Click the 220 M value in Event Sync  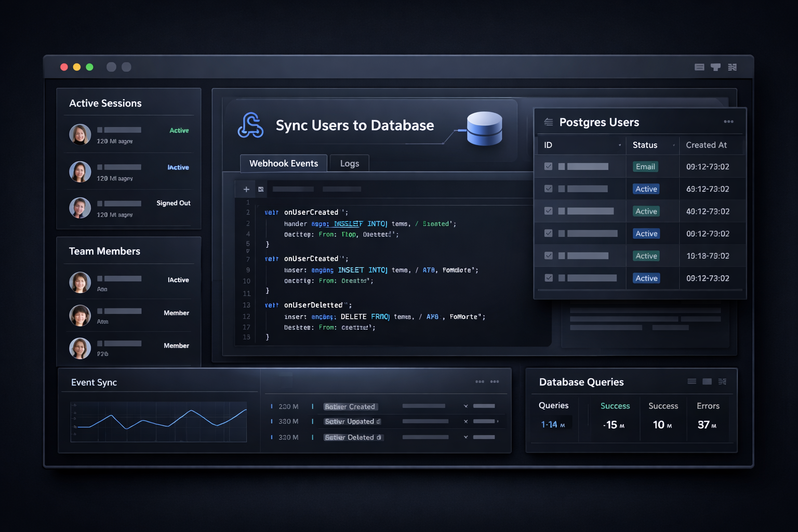coord(288,406)
